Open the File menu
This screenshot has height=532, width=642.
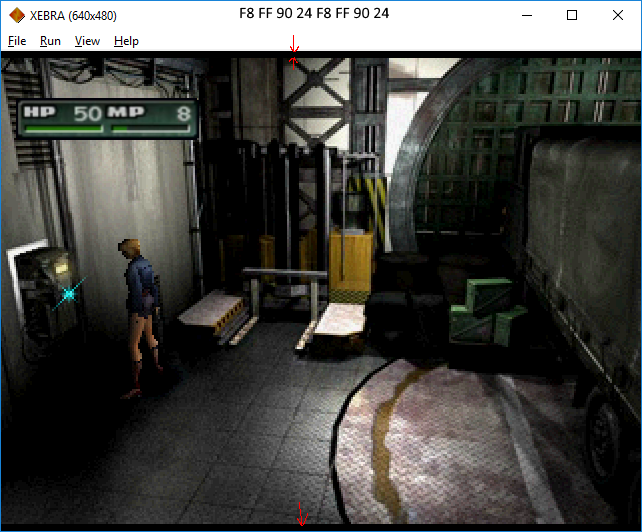[x=17, y=41]
